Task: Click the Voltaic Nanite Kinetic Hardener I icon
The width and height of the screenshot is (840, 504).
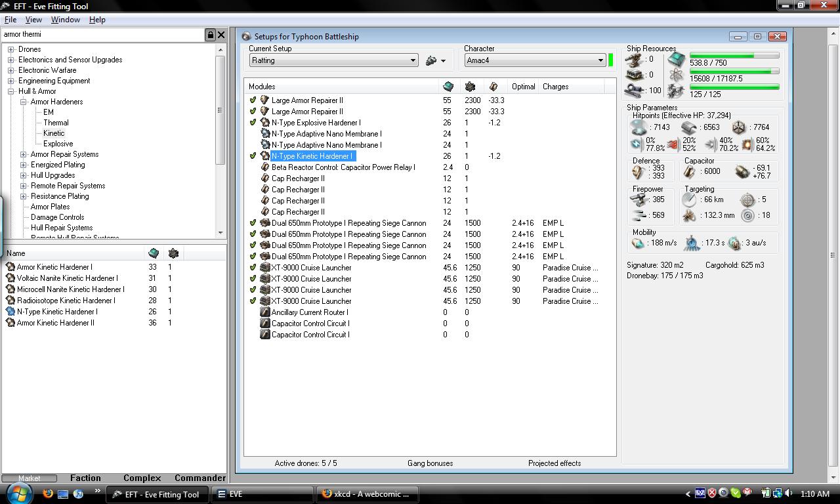Action: pyautogui.click(x=10, y=278)
